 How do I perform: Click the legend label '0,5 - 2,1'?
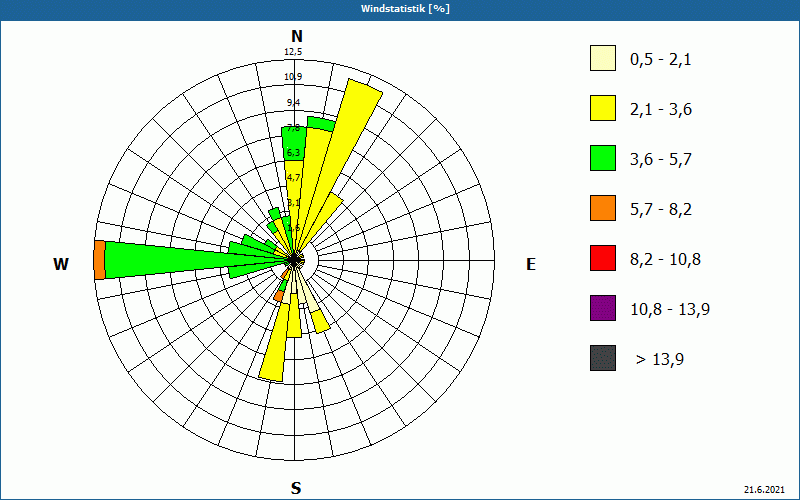[x=661, y=60]
